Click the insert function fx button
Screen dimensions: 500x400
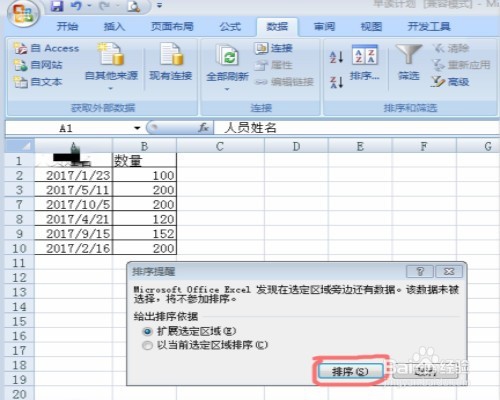coord(203,128)
